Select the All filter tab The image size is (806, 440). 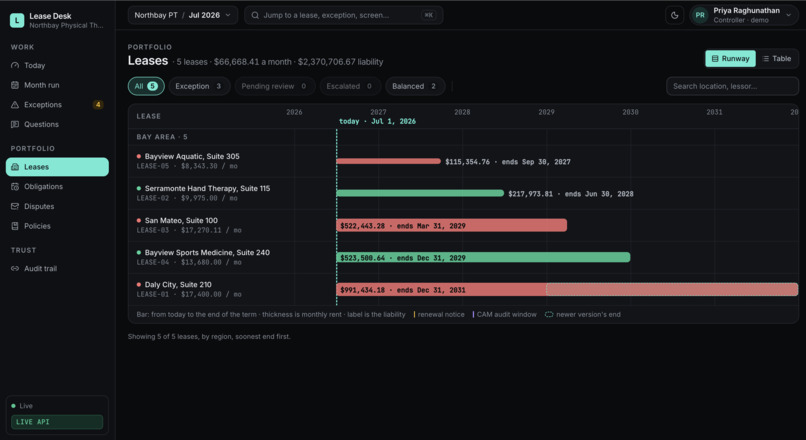tap(146, 86)
